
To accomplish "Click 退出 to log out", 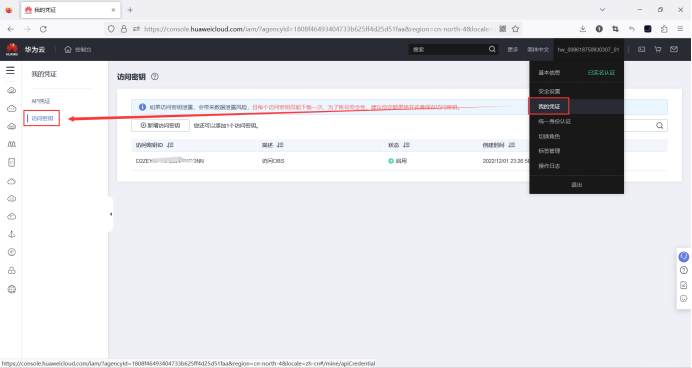I will (x=576, y=185).
